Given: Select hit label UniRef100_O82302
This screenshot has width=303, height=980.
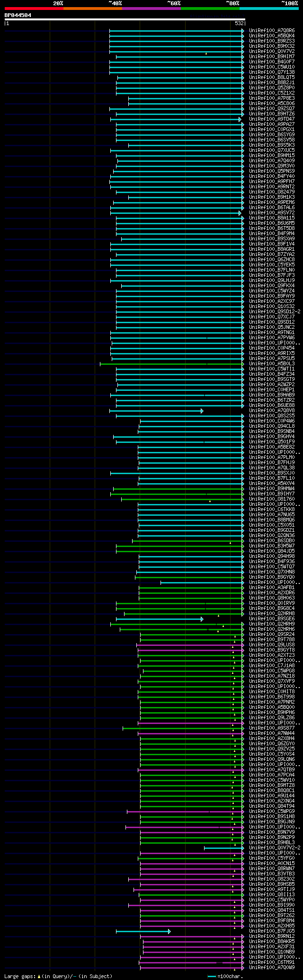Looking at the screenshot, I should click(x=272, y=879).
